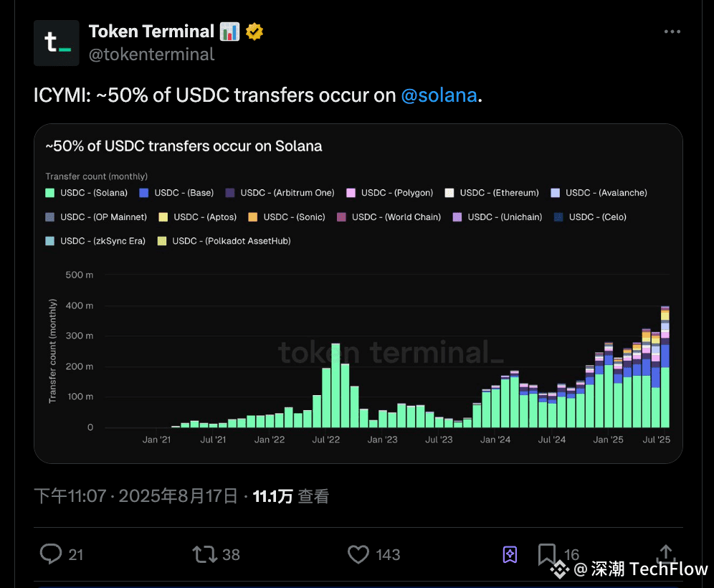
Task: Click the post timestamp 2025年8月17日
Action: click(178, 496)
